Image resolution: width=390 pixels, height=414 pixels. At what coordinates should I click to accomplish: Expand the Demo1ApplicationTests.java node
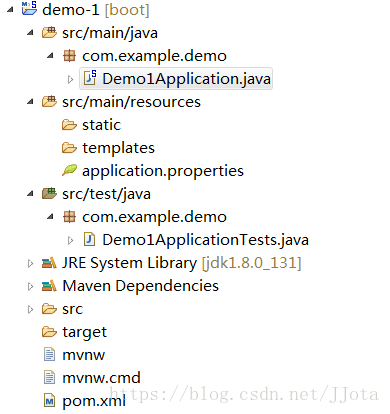point(70,240)
